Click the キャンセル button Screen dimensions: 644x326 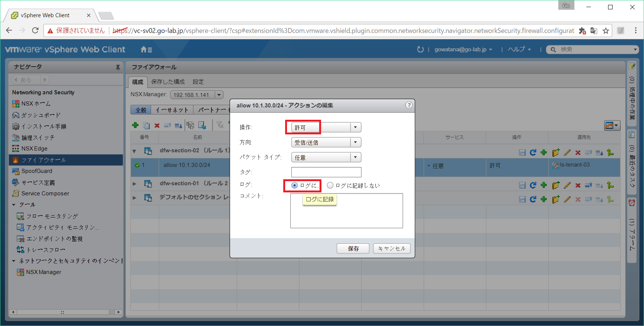391,249
